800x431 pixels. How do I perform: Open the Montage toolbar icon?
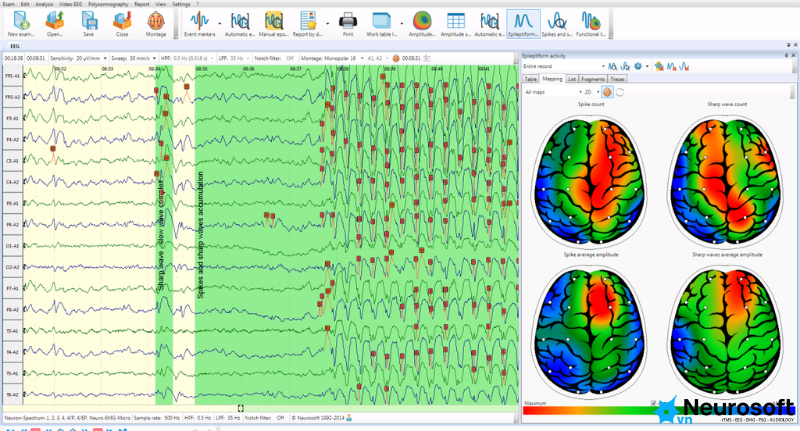pyautogui.click(x=156, y=24)
